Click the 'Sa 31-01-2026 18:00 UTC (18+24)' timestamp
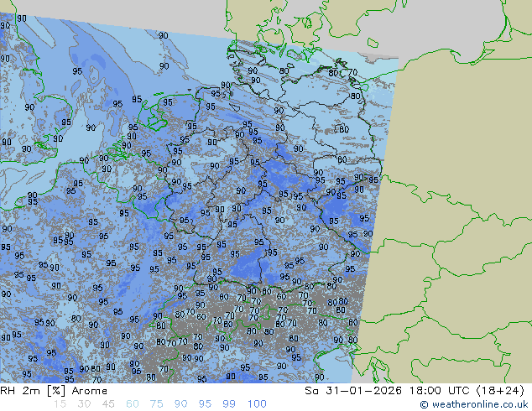This screenshot has width=532, height=411. pos(415,391)
